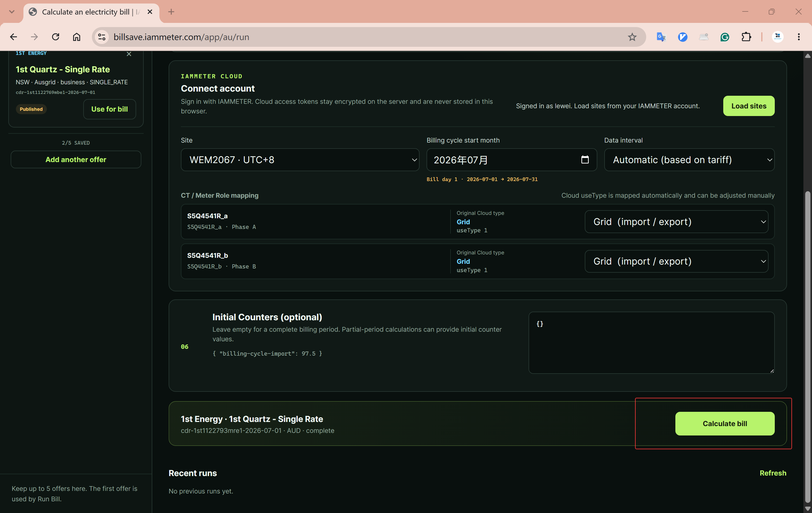Open the Chrome profile avatar

778,37
